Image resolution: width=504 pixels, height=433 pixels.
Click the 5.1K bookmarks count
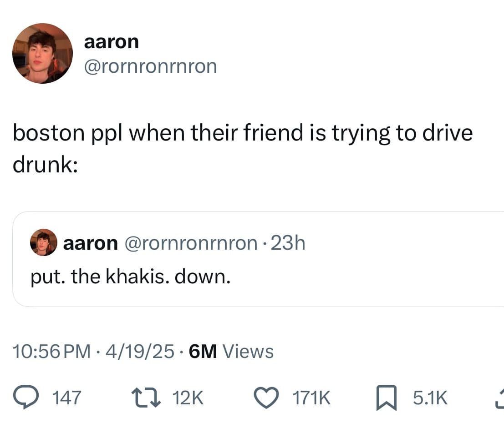coord(430,398)
